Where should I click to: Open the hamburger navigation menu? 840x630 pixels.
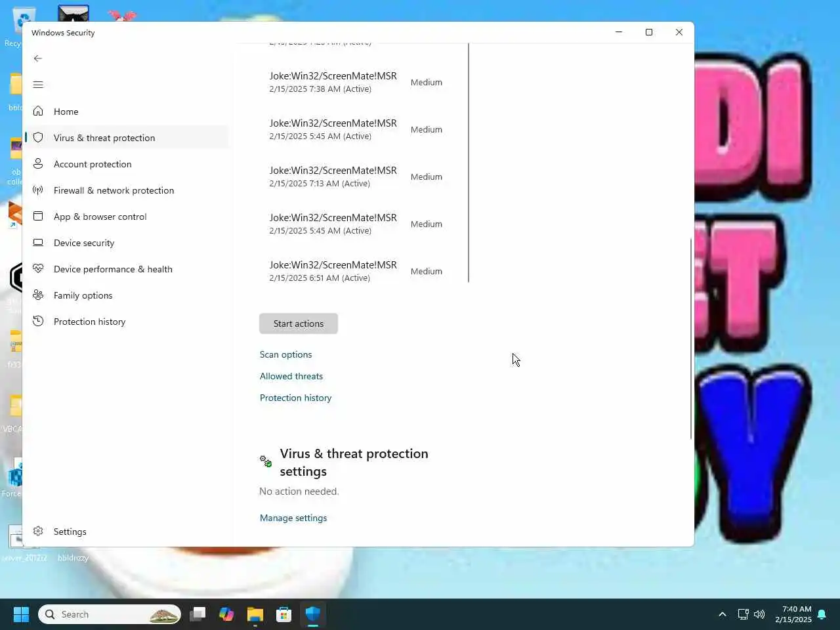38,85
